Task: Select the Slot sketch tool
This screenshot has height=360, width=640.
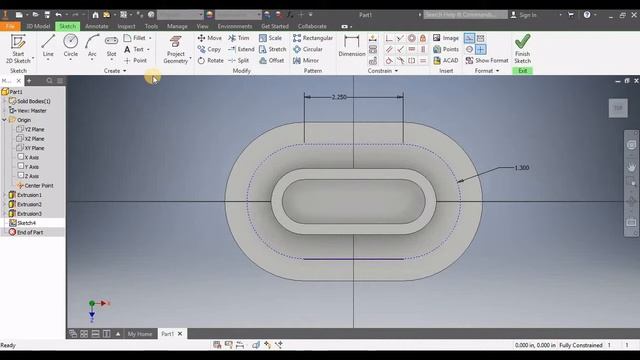Action: (x=111, y=46)
